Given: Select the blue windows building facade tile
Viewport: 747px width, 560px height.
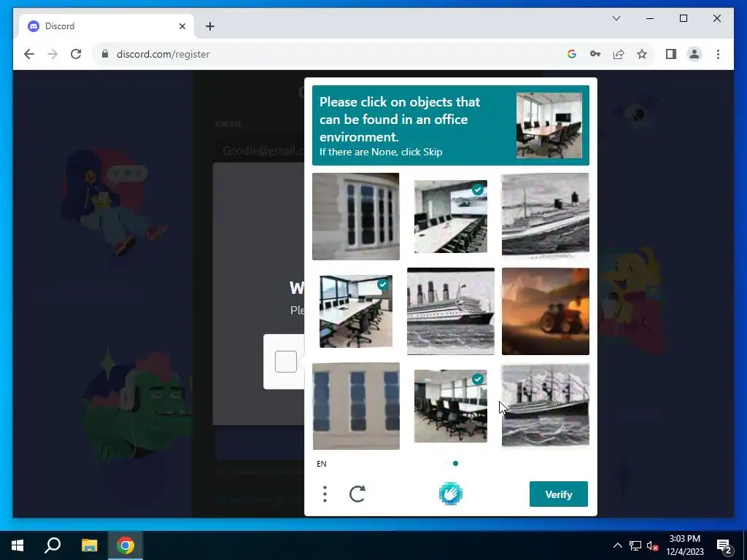Looking at the screenshot, I should 356,405.
